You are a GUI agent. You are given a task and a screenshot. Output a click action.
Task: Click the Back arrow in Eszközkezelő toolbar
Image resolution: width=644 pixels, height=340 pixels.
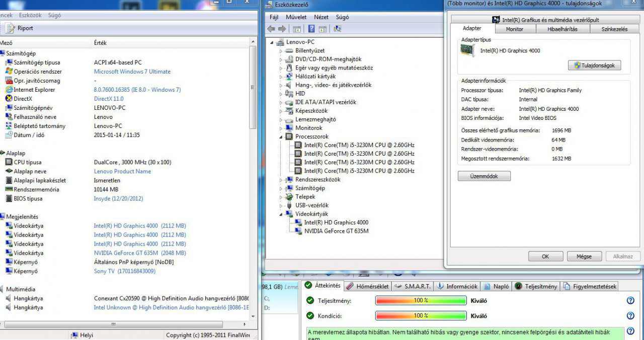coord(271,29)
